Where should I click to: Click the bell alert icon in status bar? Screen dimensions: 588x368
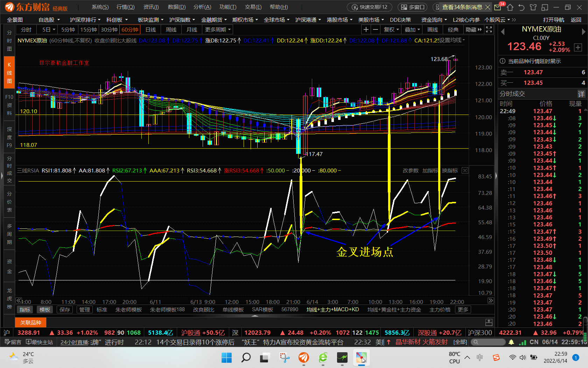[x=511, y=342]
